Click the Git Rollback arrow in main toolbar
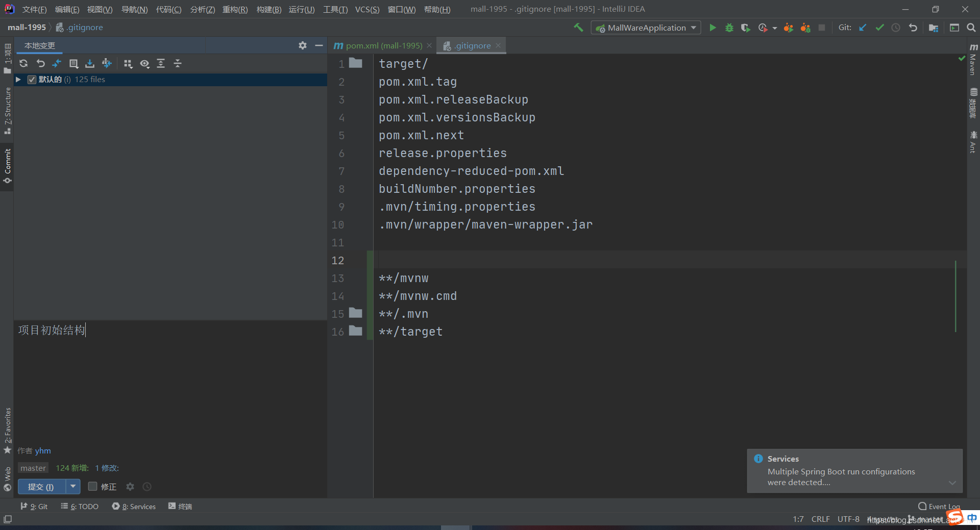The height and width of the screenshot is (530, 980). [913, 28]
